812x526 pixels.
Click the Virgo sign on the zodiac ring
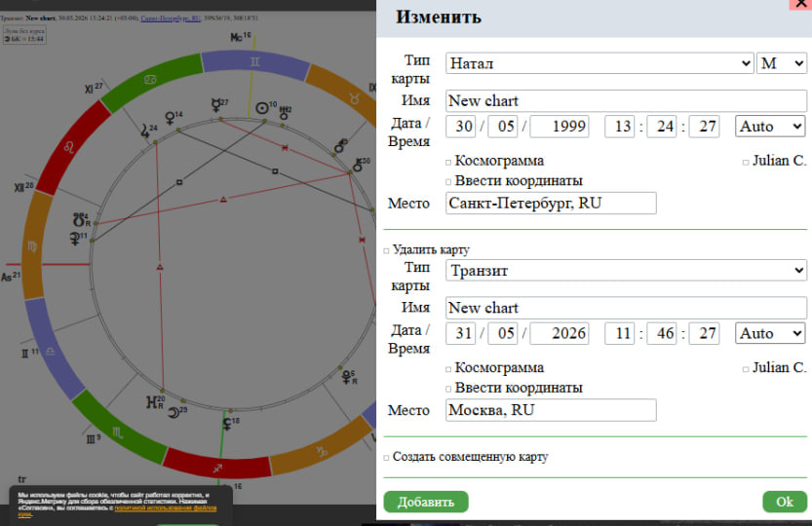[32, 246]
